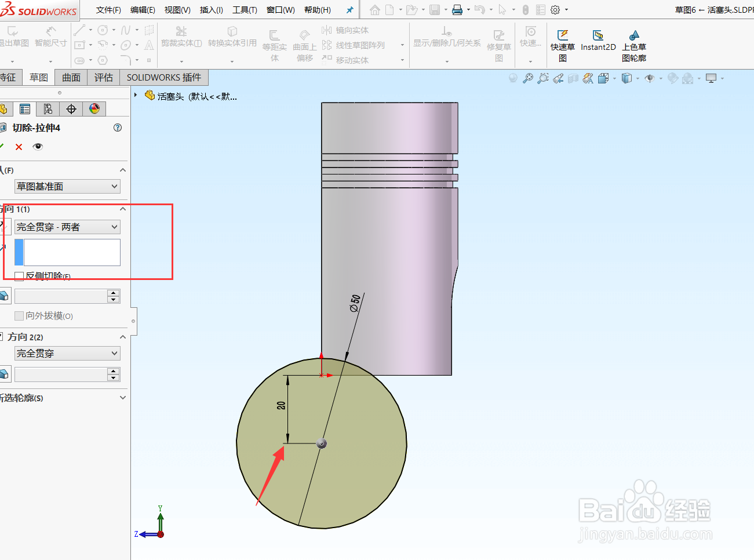Click the Instant2D icon
This screenshot has width=754, height=560.
tap(598, 39)
